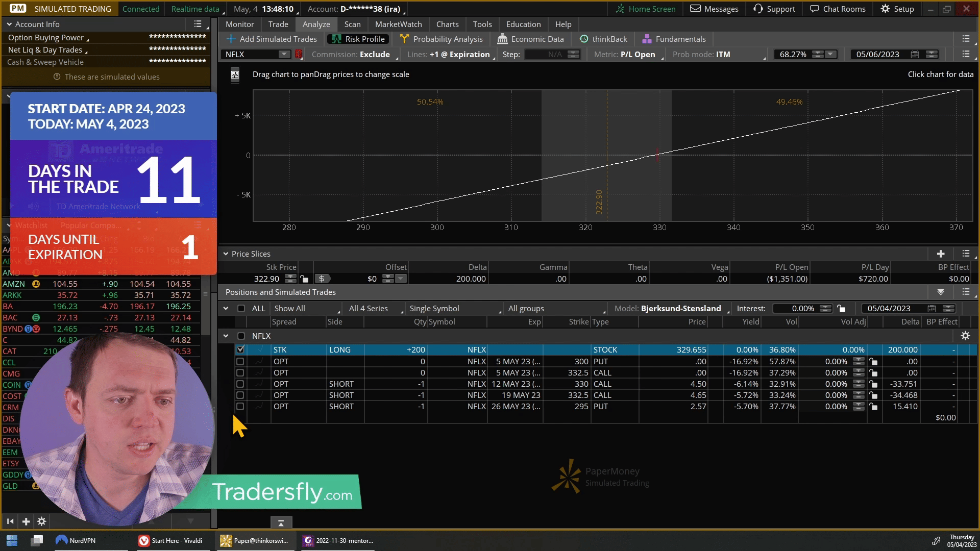Switch to the Charts tab

click(x=447, y=24)
